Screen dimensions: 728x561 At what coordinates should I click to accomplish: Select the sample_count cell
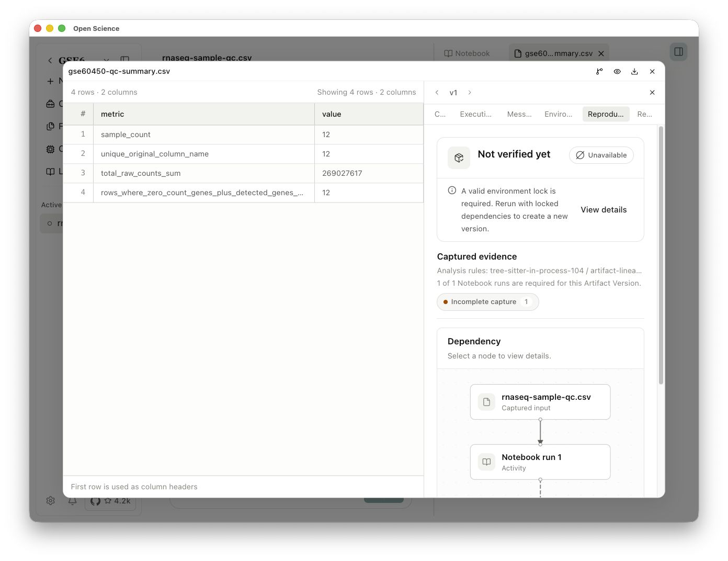pos(204,134)
